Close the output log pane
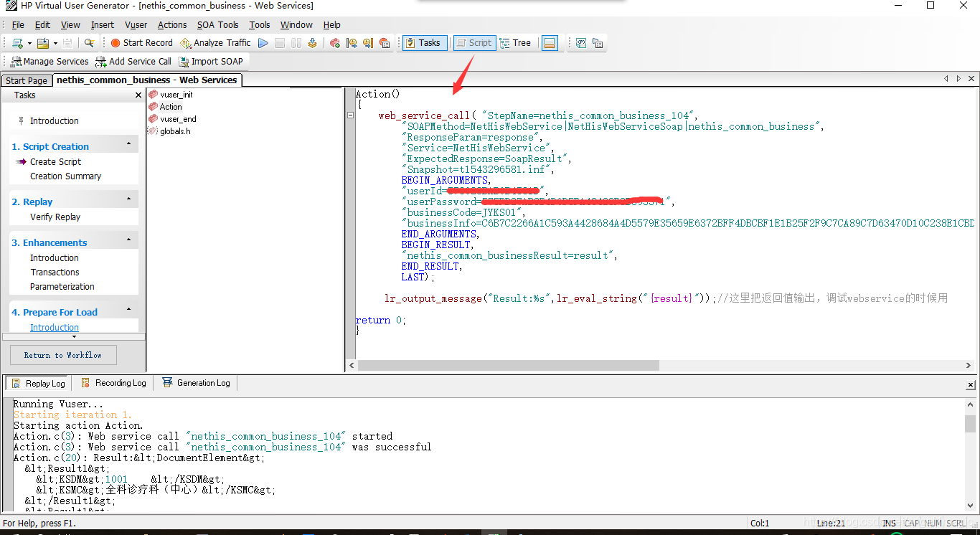 pyautogui.click(x=971, y=384)
